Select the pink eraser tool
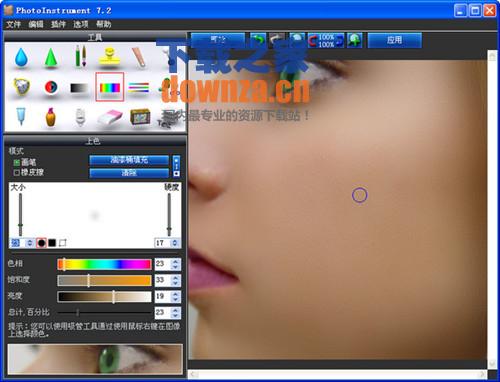500x382 pixels. [110, 117]
